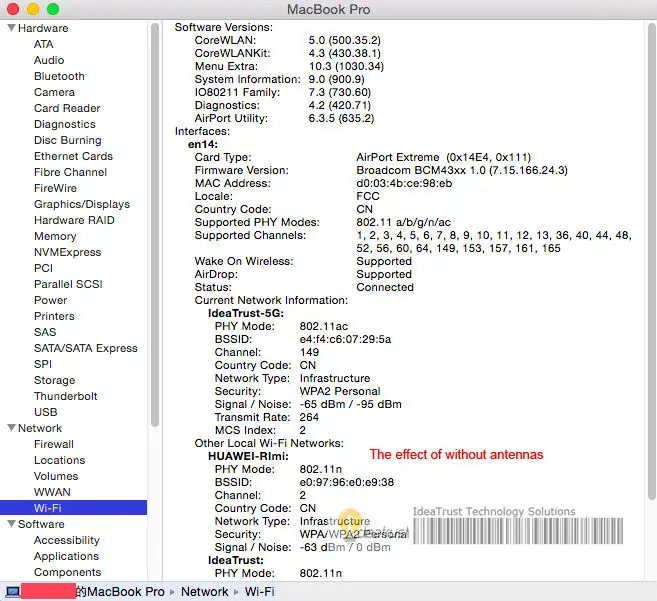Screen dimensions: 657x601
Task: Open WWAN entry
Action: 52,492
